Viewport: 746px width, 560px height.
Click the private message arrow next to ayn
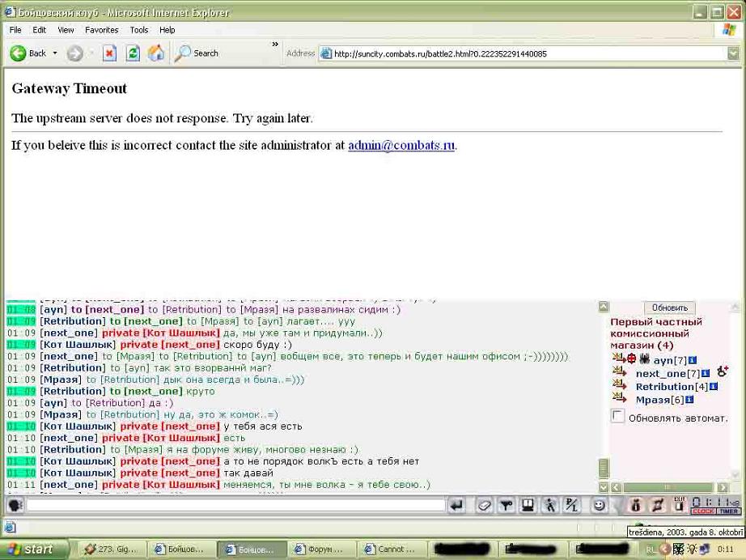pos(618,358)
